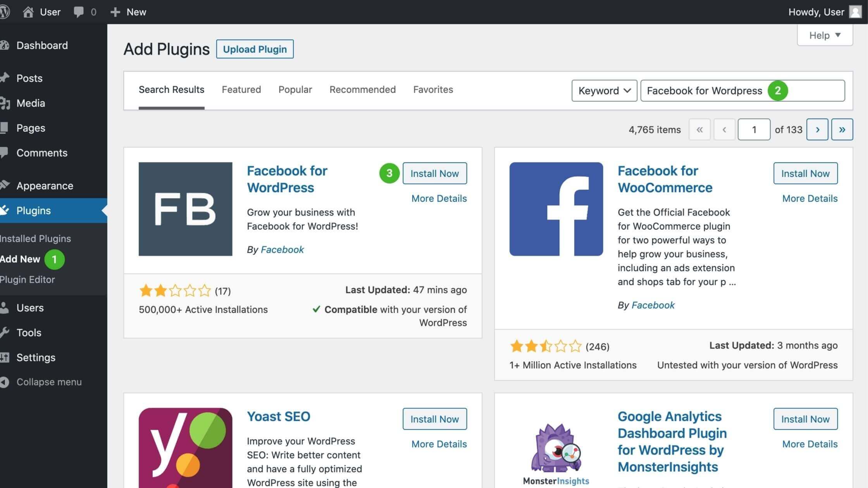This screenshot has width=868, height=488.
Task: Open the Keyword search type dropdown
Action: click(604, 91)
